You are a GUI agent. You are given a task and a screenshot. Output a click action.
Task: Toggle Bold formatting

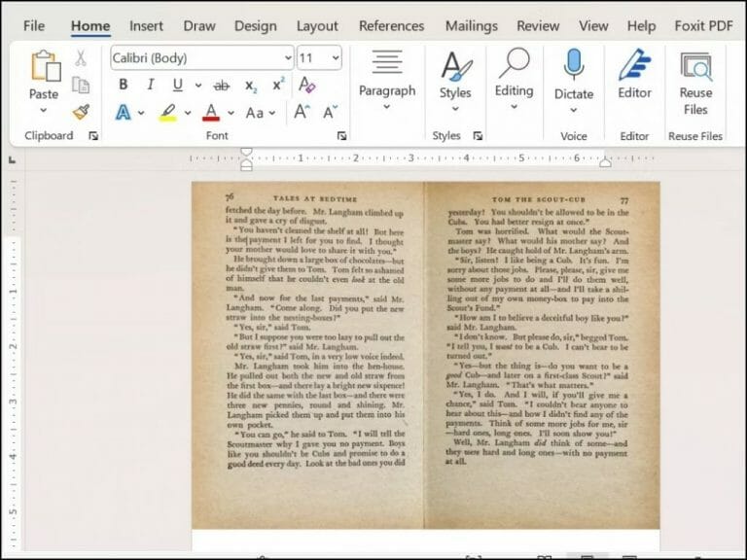123,85
